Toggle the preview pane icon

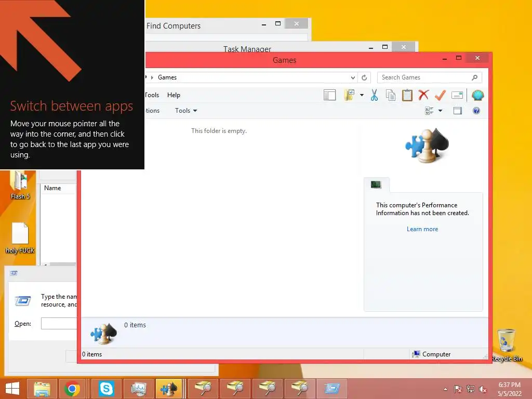pos(458,111)
